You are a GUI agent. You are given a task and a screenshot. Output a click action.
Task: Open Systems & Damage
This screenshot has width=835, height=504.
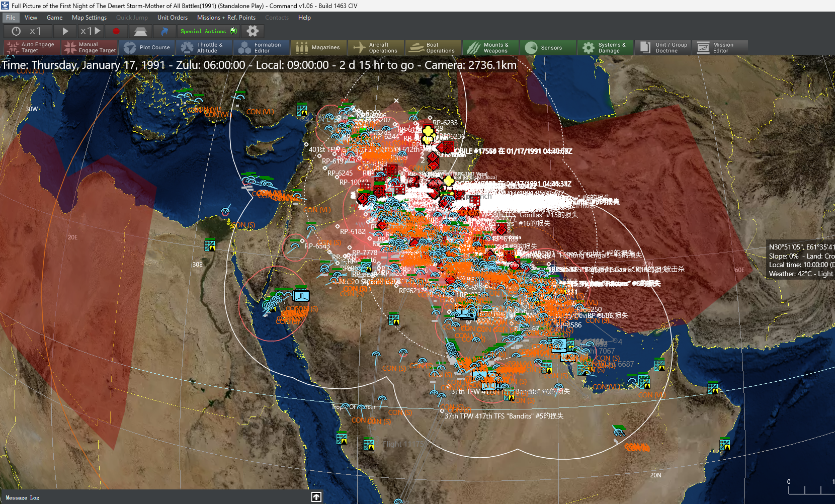click(x=606, y=48)
